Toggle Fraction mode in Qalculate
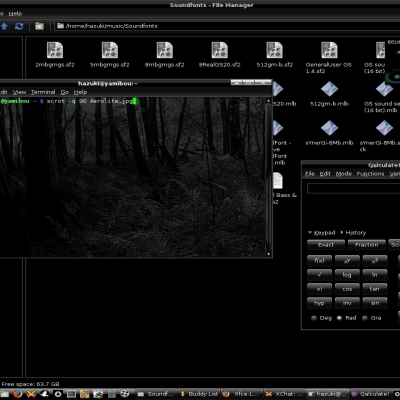Image resolution: width=400 pixels, height=400 pixels. [x=366, y=245]
